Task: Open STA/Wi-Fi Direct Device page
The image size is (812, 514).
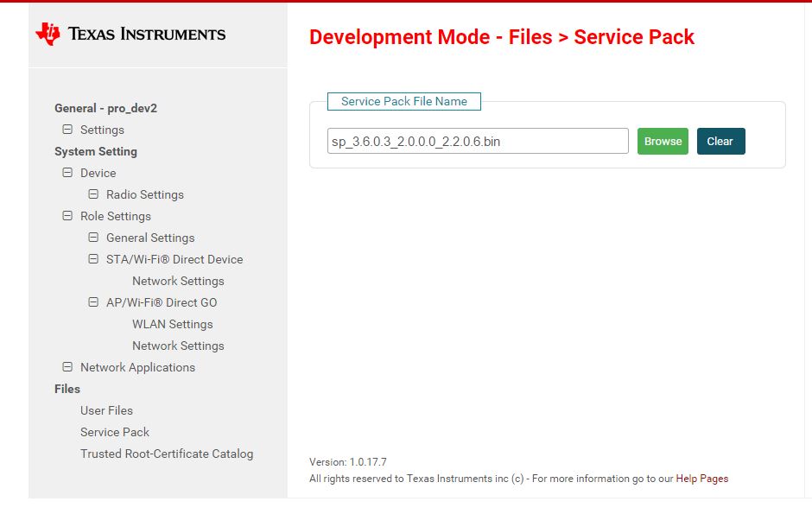Action: [174, 259]
